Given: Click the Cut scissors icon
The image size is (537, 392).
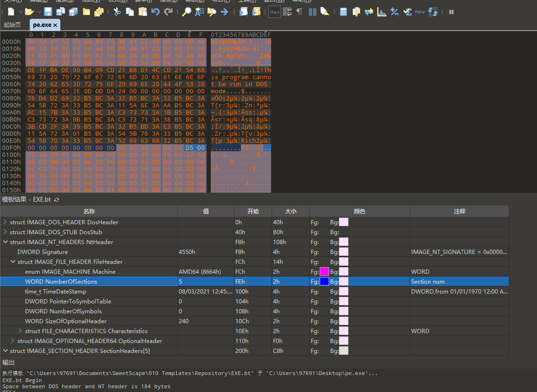Looking at the screenshot, I should (117, 12).
